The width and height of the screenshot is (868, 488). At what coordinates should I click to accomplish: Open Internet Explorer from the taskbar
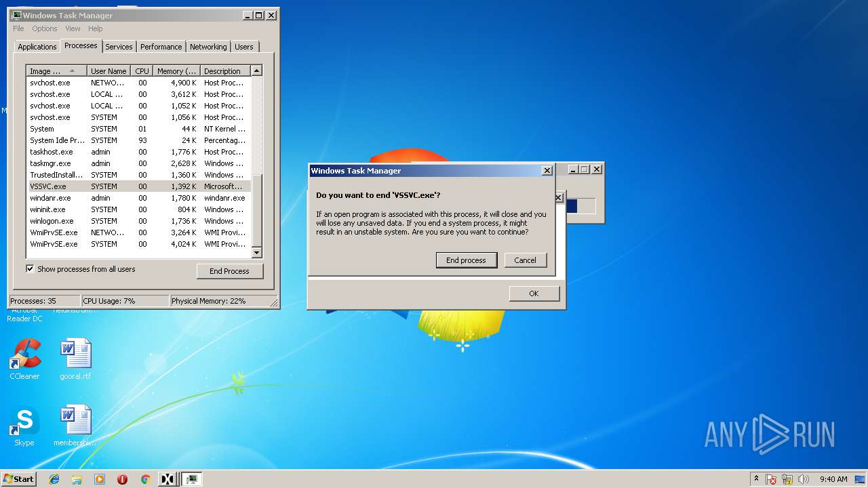(54, 479)
